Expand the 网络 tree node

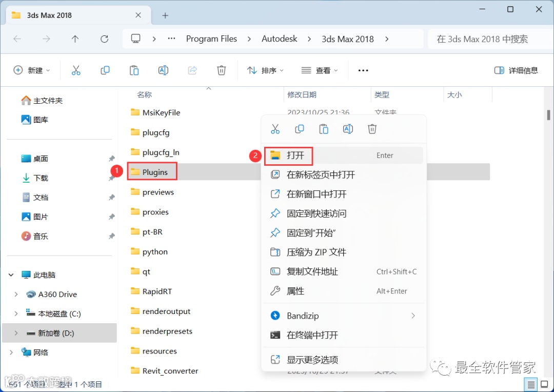[11, 352]
